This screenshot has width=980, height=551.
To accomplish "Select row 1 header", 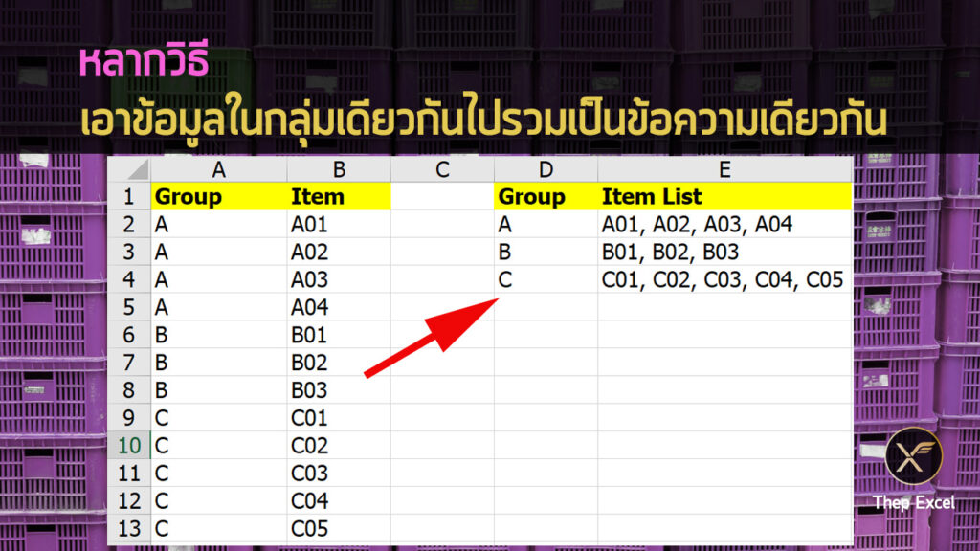I will (129, 198).
